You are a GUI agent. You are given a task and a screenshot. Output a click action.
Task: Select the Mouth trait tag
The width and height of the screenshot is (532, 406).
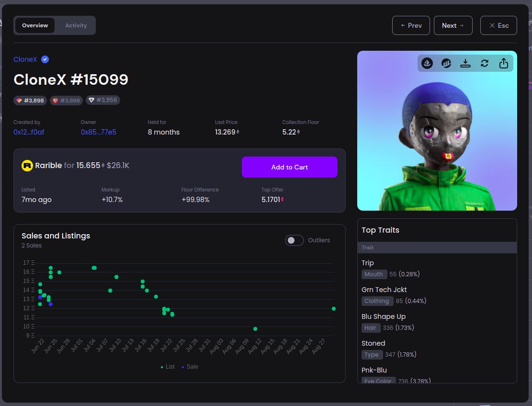pos(374,274)
